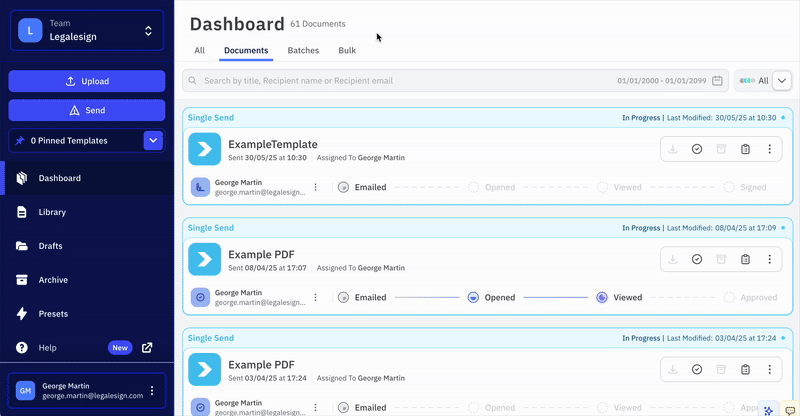The image size is (800, 416).
Task: Click the Send button
Action: (87, 110)
